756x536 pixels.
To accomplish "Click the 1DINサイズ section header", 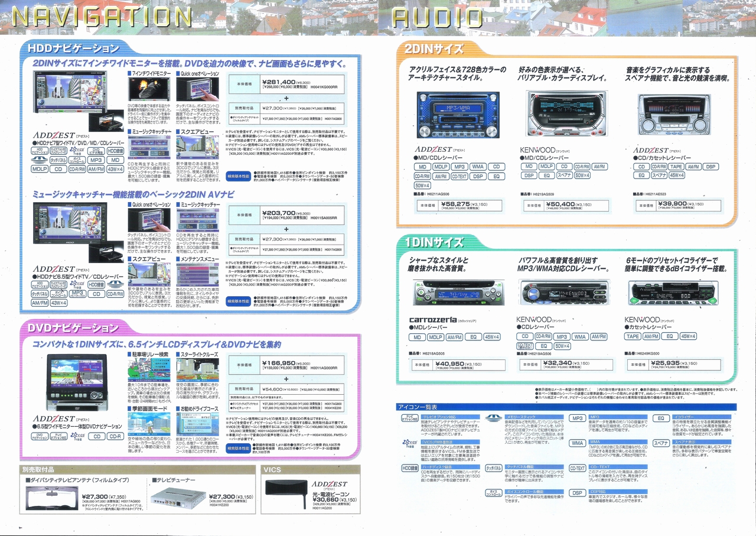I will (x=435, y=242).
